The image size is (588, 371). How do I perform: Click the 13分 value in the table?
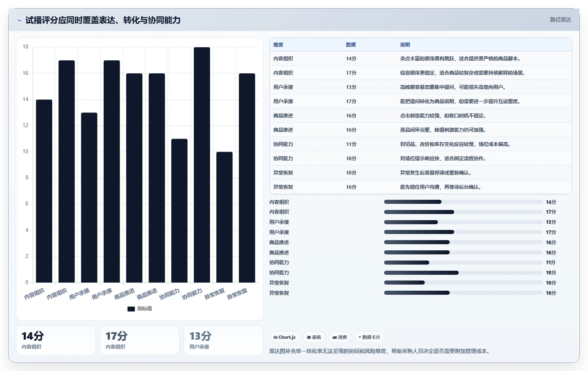click(x=351, y=87)
